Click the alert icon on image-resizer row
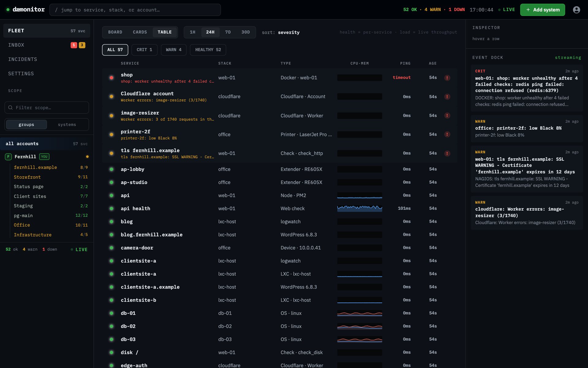Viewport: 588px width, 368px height. pyautogui.click(x=447, y=116)
